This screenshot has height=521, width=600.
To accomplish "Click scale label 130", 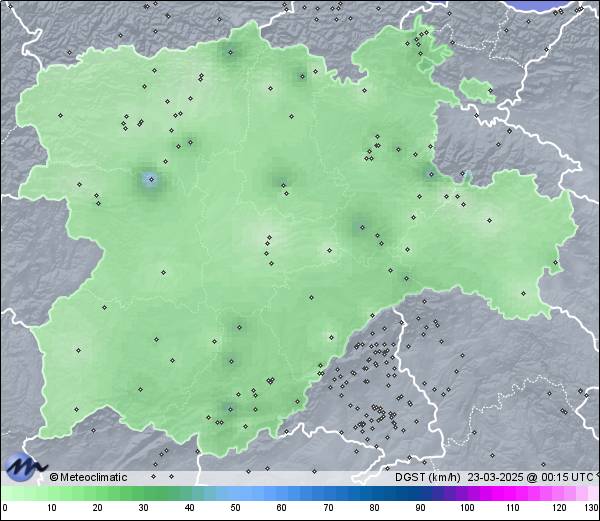I will tap(592, 508).
